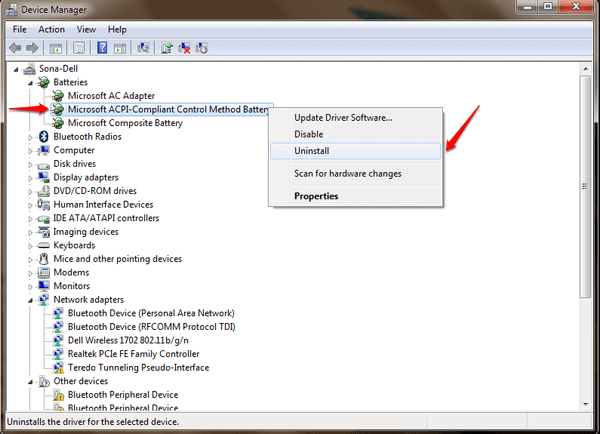Image resolution: width=600 pixels, height=434 pixels.
Task: Click the Back arrow in toolbar
Action: 17,48
